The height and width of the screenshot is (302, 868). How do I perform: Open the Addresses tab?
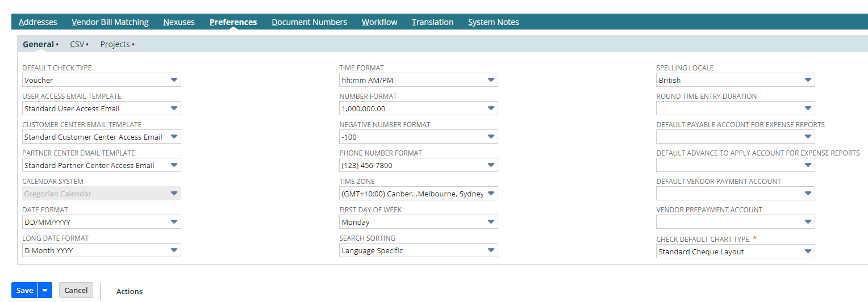click(x=38, y=22)
